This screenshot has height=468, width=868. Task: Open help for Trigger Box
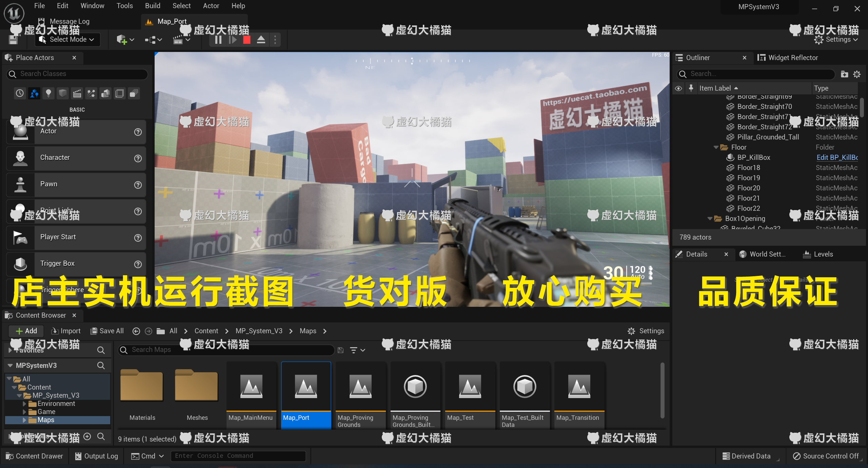(x=138, y=264)
